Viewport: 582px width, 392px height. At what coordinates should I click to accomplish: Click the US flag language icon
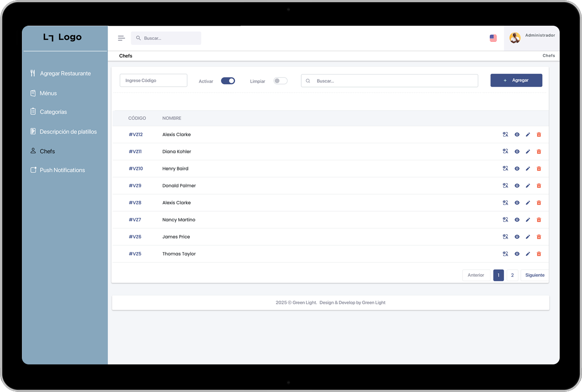(x=493, y=38)
